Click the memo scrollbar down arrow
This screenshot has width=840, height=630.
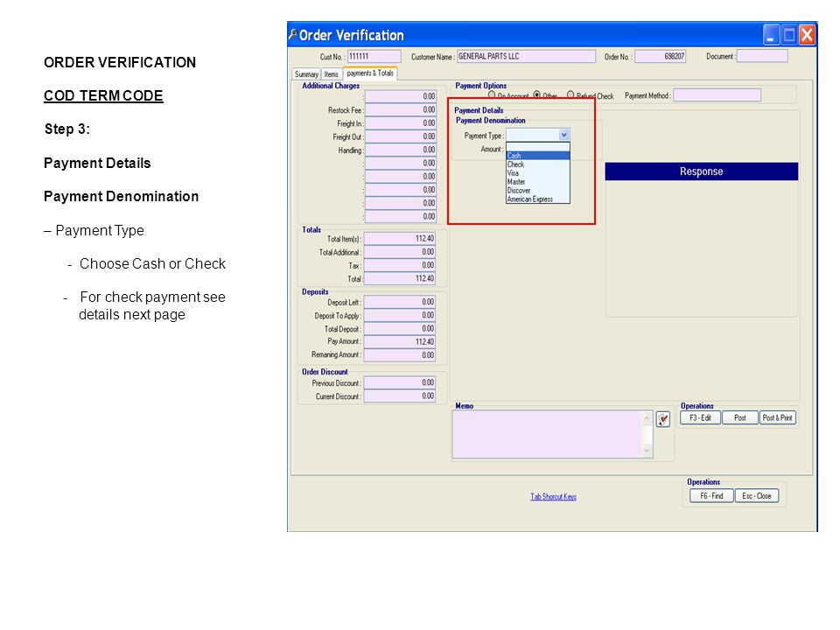[647, 451]
